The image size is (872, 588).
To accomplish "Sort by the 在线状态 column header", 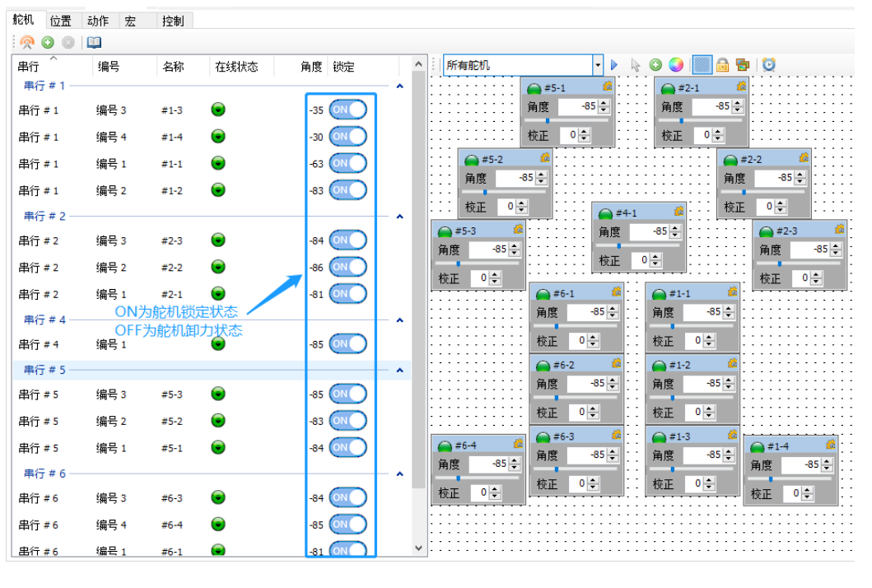I will pyautogui.click(x=236, y=67).
